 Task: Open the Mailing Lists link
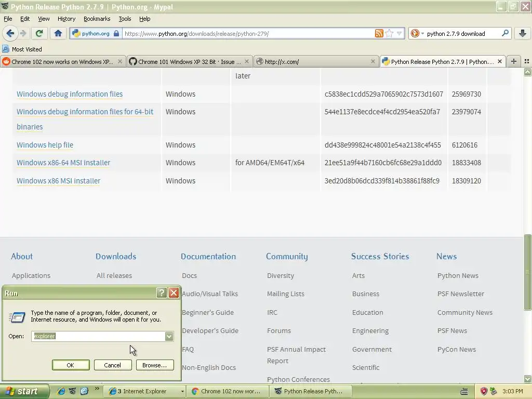coord(285,294)
